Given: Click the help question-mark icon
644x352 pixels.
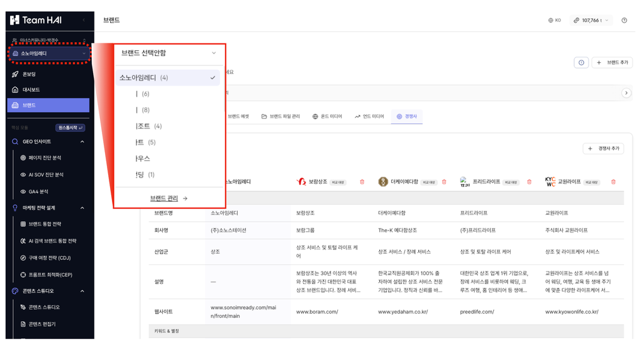Looking at the screenshot, I should [625, 20].
